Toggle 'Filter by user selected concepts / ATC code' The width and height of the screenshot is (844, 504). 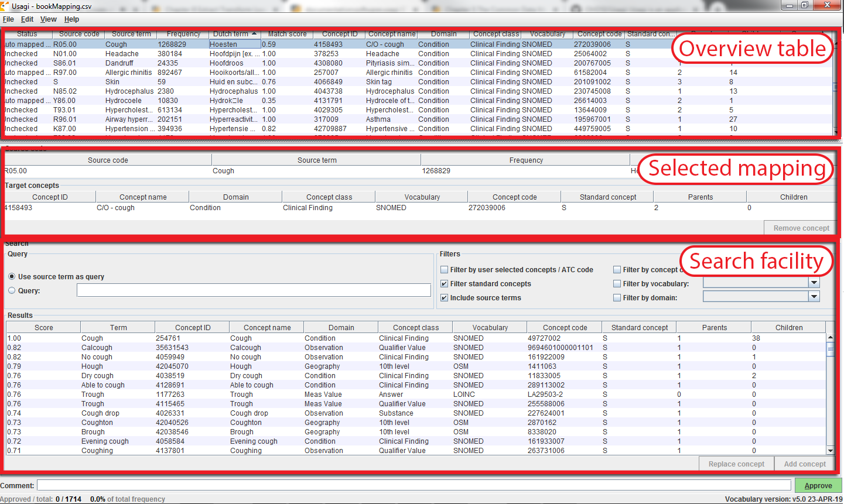[x=445, y=270]
